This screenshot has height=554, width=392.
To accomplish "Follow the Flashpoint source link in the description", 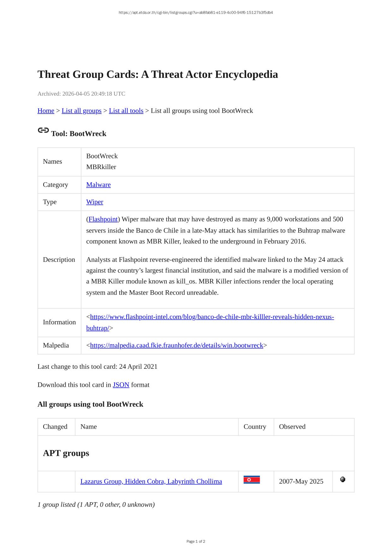I will point(103,219).
